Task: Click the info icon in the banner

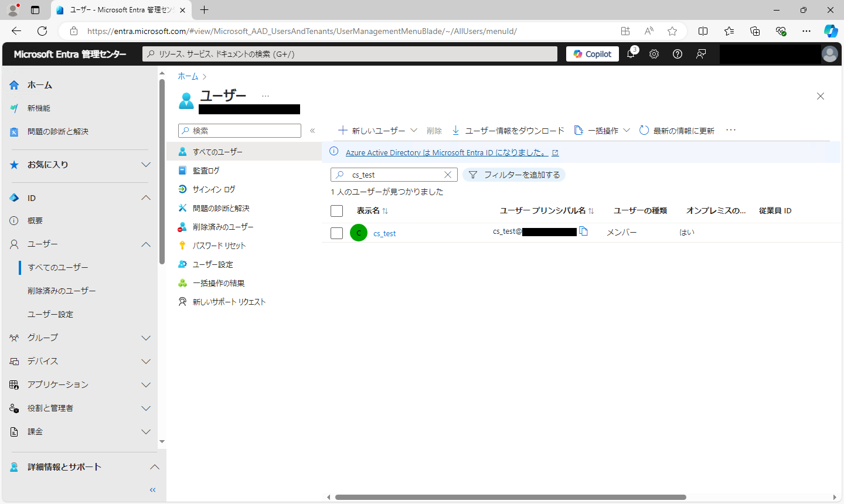Action: pyautogui.click(x=334, y=152)
